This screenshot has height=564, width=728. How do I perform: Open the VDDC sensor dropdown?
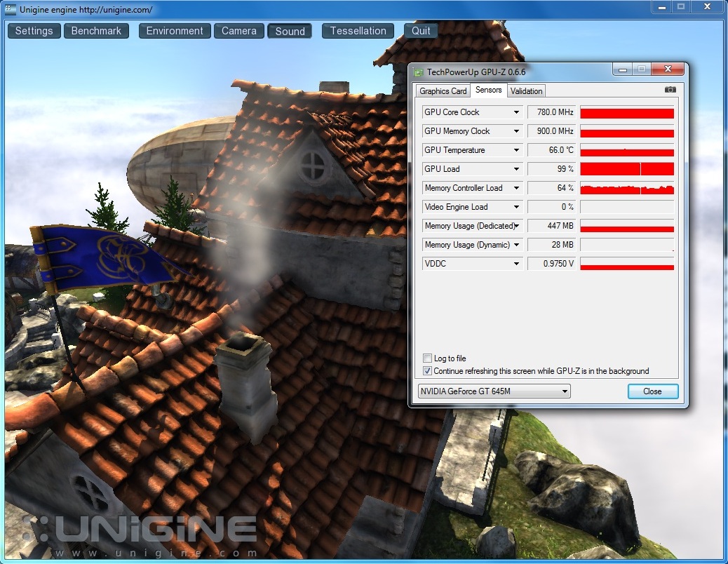pyautogui.click(x=516, y=264)
